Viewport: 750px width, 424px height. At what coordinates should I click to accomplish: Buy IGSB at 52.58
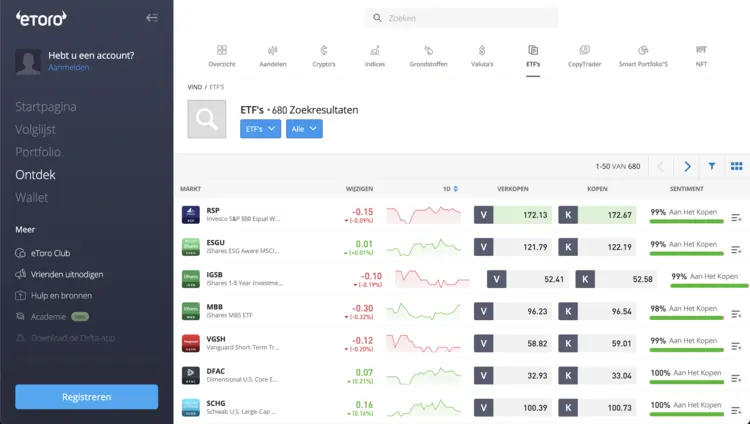616,279
